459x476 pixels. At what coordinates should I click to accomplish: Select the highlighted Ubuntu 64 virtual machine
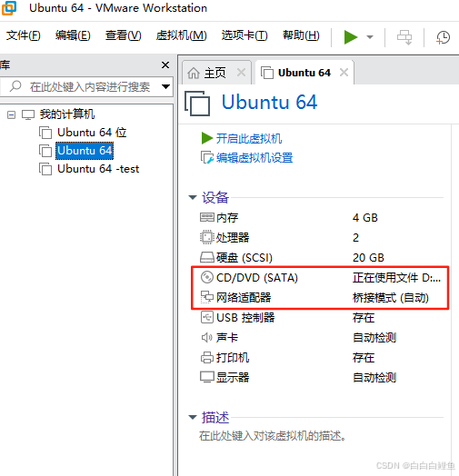point(85,151)
